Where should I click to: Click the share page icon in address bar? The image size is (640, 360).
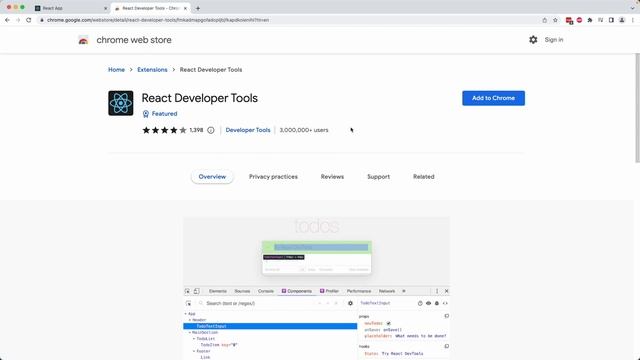(544, 20)
